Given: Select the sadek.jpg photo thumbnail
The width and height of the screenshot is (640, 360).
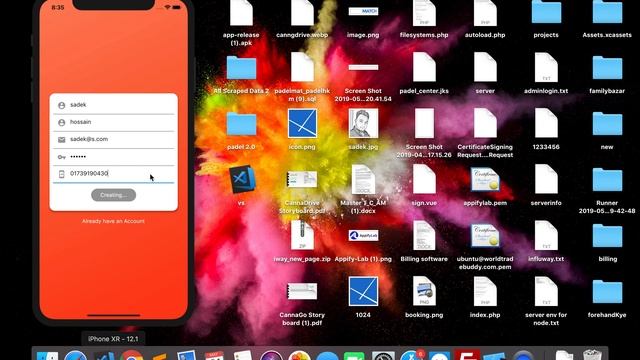Looking at the screenshot, I should (x=363, y=123).
